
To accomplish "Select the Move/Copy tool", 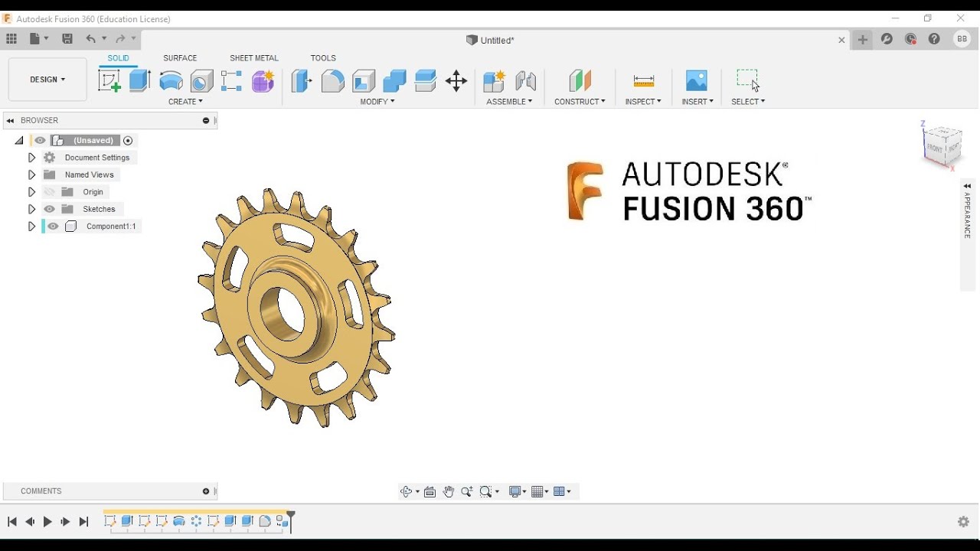I will (x=456, y=80).
